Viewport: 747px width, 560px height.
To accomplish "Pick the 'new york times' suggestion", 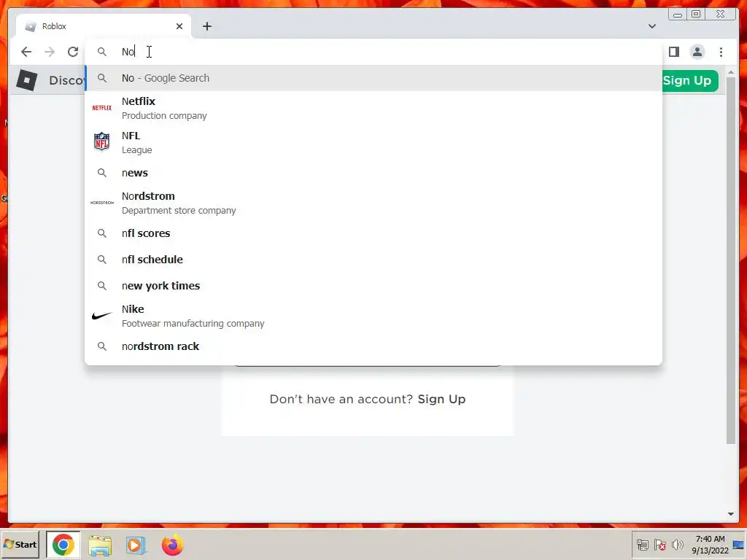I will click(373, 286).
